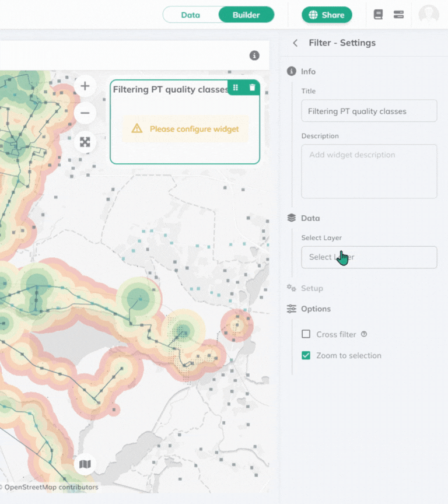Click the zoom in plus button
448x504 pixels.
pos(85,86)
